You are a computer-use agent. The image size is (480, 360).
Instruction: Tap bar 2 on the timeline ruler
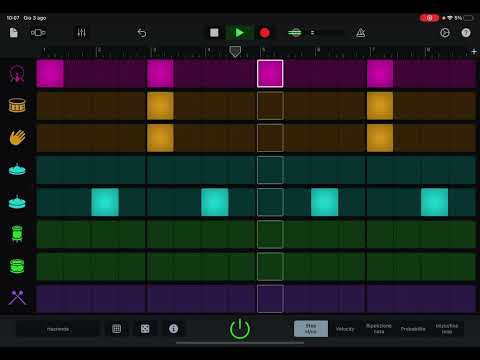(x=99, y=51)
